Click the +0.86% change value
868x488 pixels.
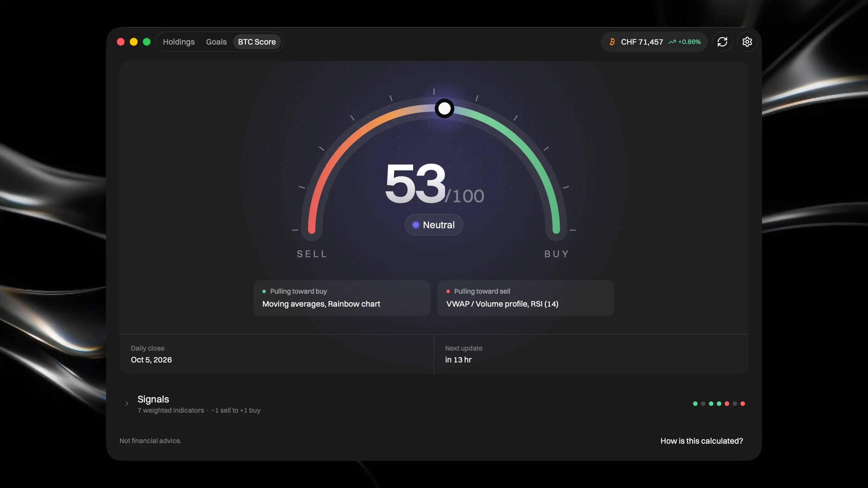pos(690,42)
